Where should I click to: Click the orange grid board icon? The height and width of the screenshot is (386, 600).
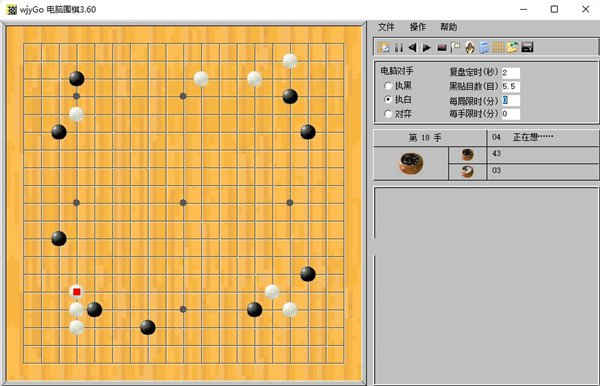(x=498, y=47)
